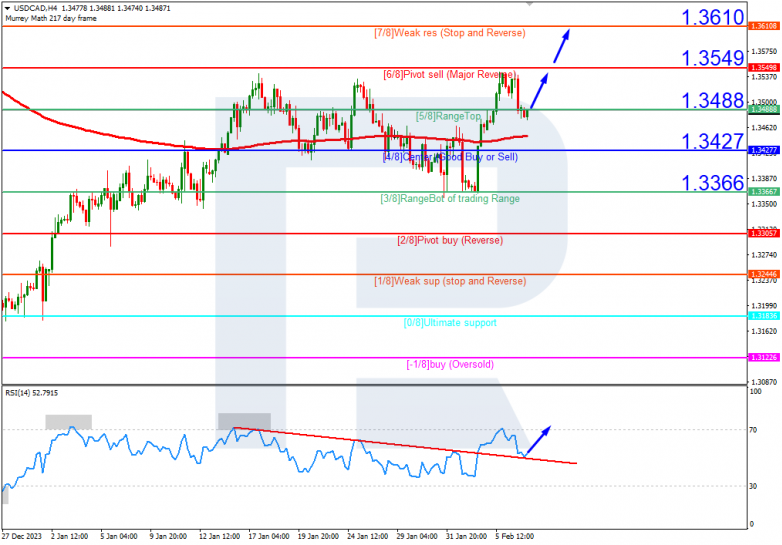
Task: Click the RSI 100 scale value
Action: click(x=755, y=392)
